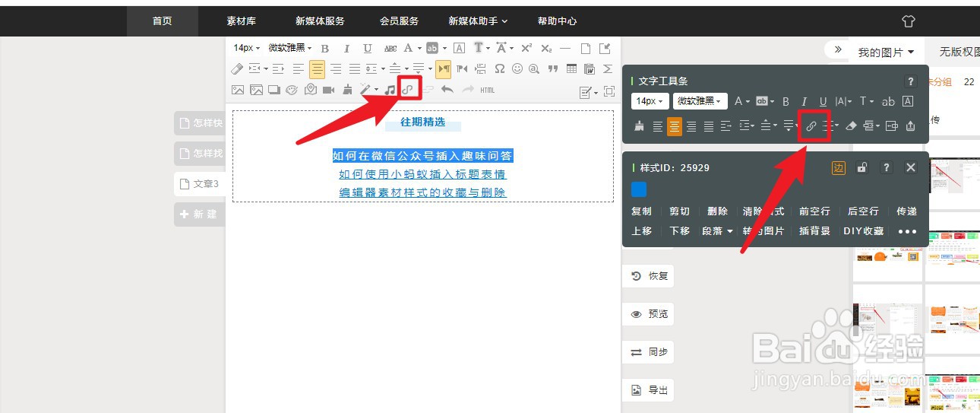Viewport: 980px width, 413px height.
Task: Expand the 段落 dropdown in style panel
Action: pos(717,231)
